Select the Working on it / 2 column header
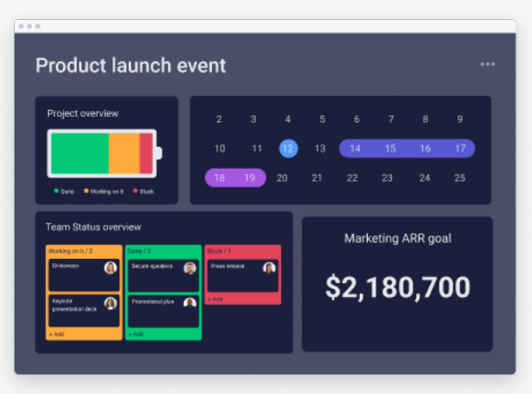The height and width of the screenshot is (394, 532). tap(70, 251)
